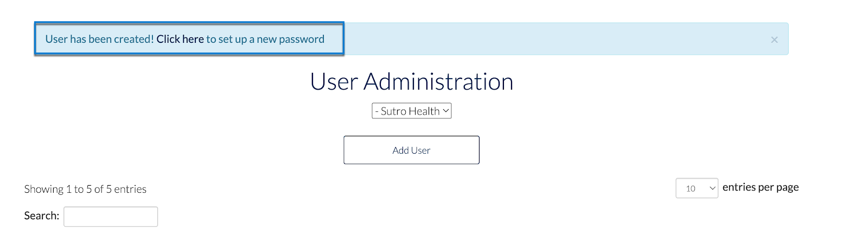Focus the Search input field
868x234 pixels.
pyautogui.click(x=111, y=216)
